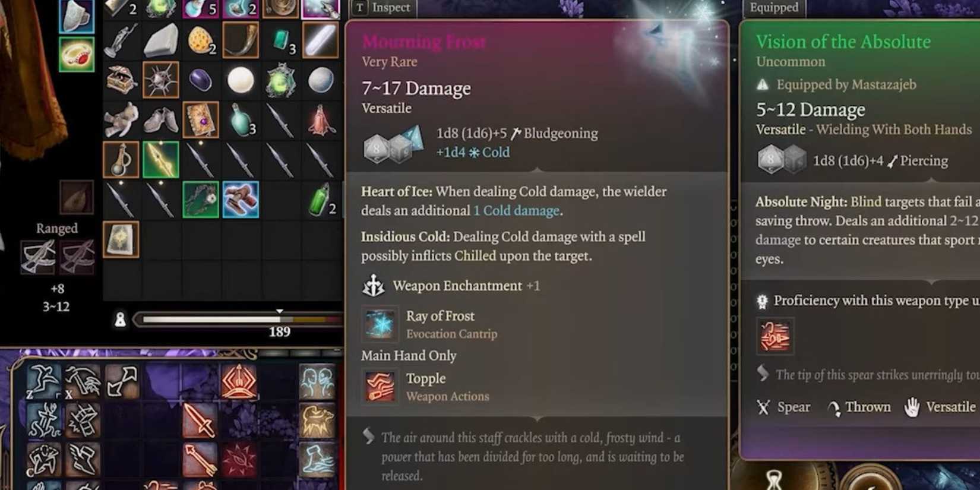980x490 pixels.
Task: Select the Topple weapon action icon
Action: (380, 386)
